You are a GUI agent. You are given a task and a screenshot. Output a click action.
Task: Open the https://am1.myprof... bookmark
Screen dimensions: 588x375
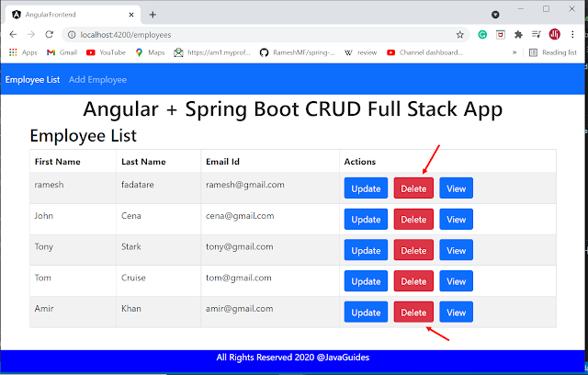pyautogui.click(x=212, y=52)
